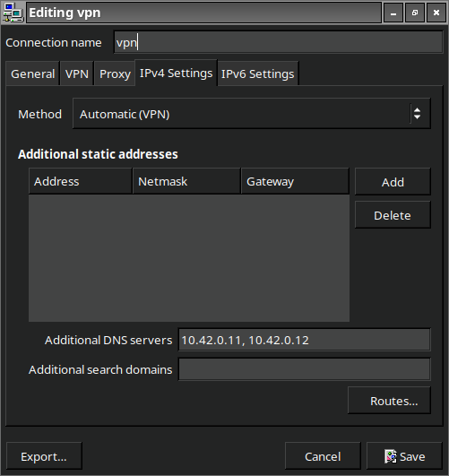Export the VPN connection

[x=44, y=456]
